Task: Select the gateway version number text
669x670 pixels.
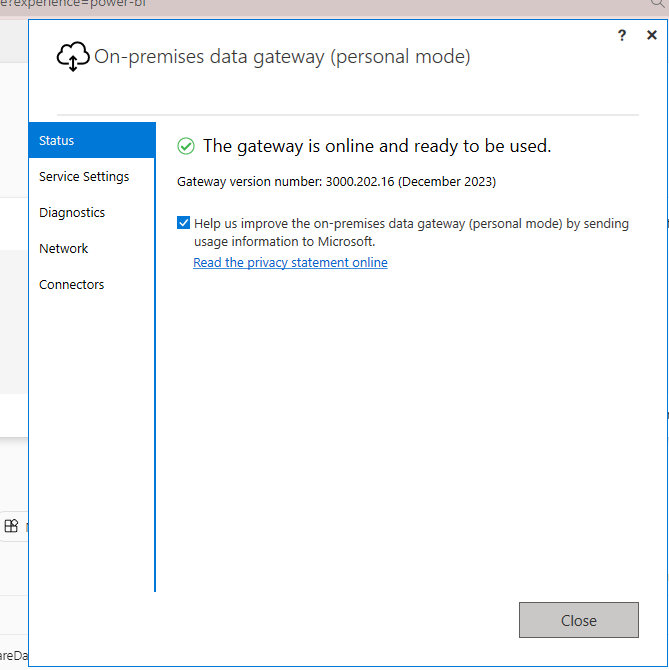Action: pyautogui.click(x=336, y=182)
